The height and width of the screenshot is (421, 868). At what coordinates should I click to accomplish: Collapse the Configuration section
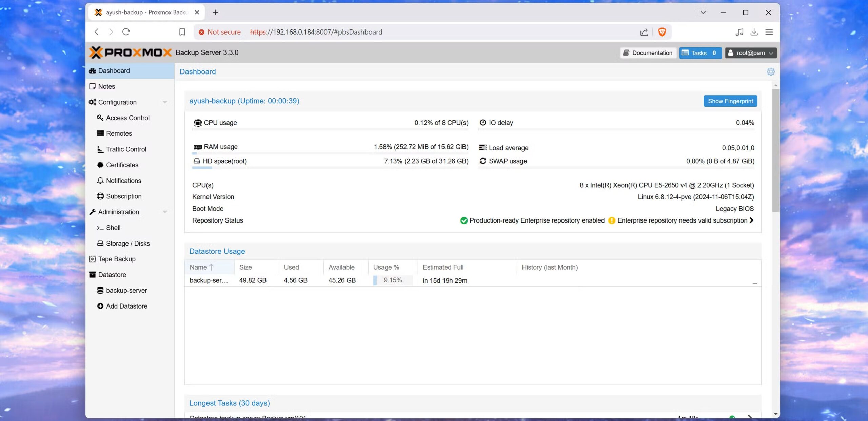click(x=165, y=102)
